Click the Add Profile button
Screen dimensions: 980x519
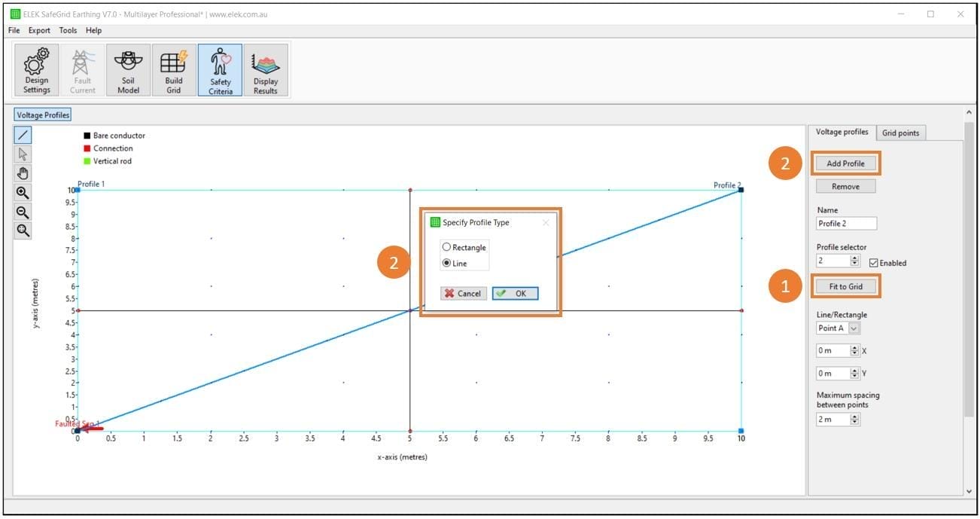[x=845, y=163]
